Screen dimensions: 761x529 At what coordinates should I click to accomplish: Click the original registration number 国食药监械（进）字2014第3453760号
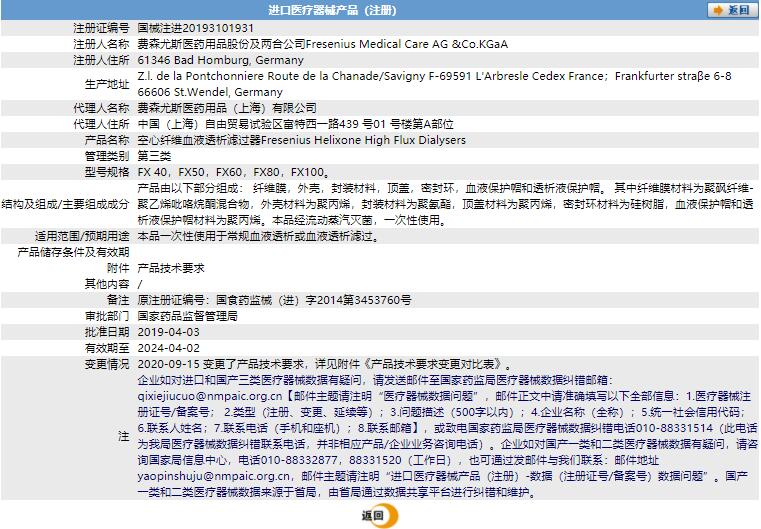tap(314, 300)
